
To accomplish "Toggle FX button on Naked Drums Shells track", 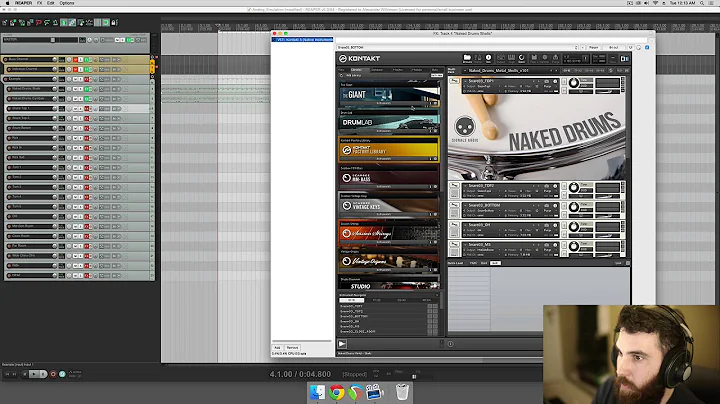I will (x=86, y=89).
